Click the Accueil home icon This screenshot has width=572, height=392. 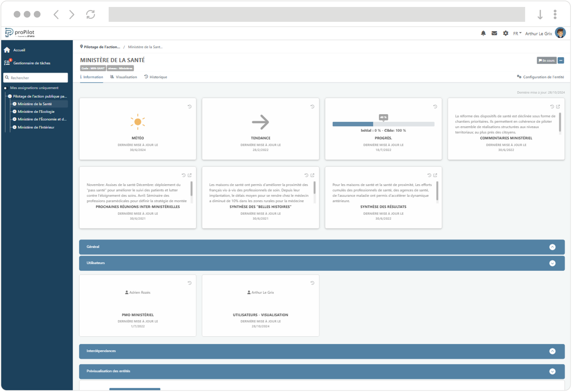click(x=7, y=50)
